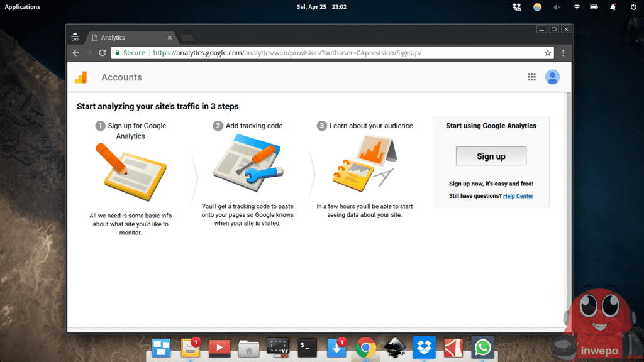This screenshot has height=362, width=644.
Task: Click the battery indicator icon
Action: coord(594,7)
